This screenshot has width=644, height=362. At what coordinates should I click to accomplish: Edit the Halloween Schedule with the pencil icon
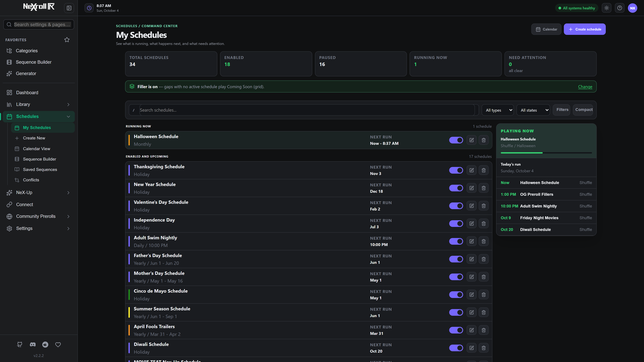point(472,140)
